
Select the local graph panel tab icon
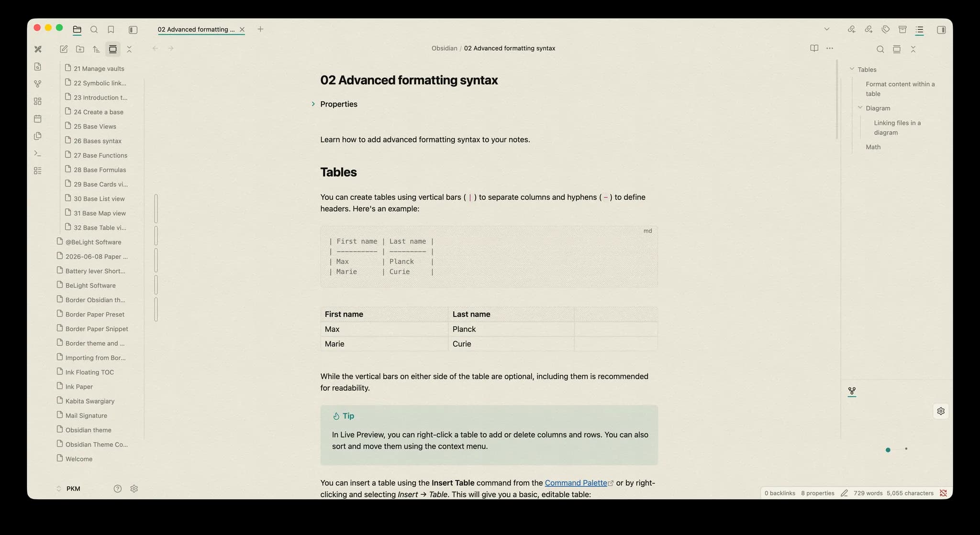[x=852, y=391]
